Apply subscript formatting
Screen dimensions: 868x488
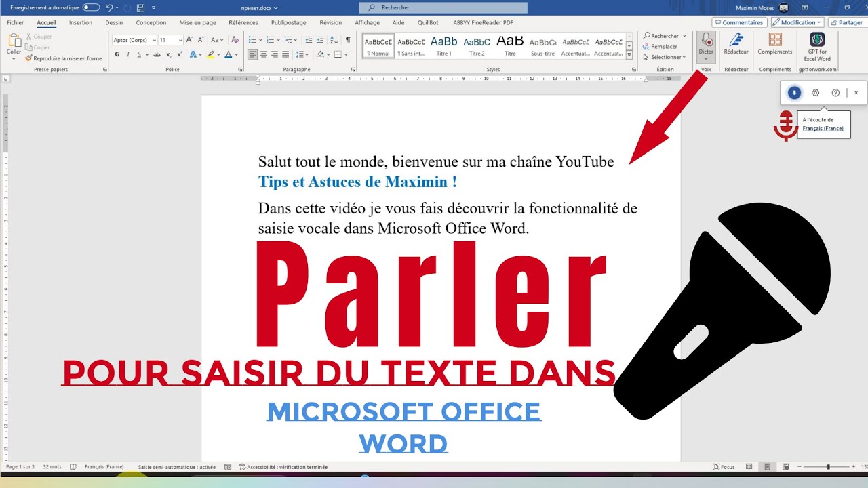tap(168, 54)
